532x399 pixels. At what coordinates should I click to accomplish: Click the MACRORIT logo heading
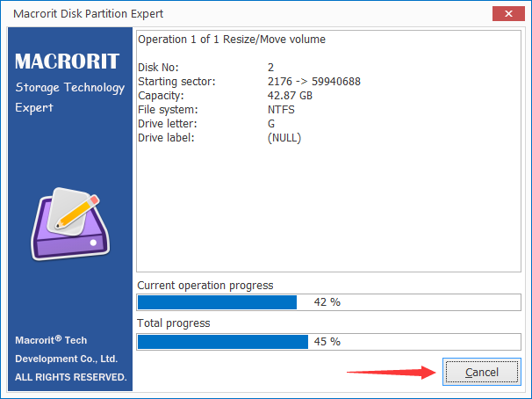pos(68,62)
